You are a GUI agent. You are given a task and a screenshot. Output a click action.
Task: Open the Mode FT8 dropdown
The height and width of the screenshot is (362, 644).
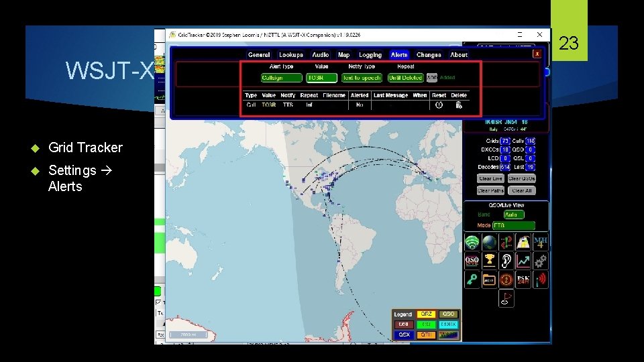[513, 225]
